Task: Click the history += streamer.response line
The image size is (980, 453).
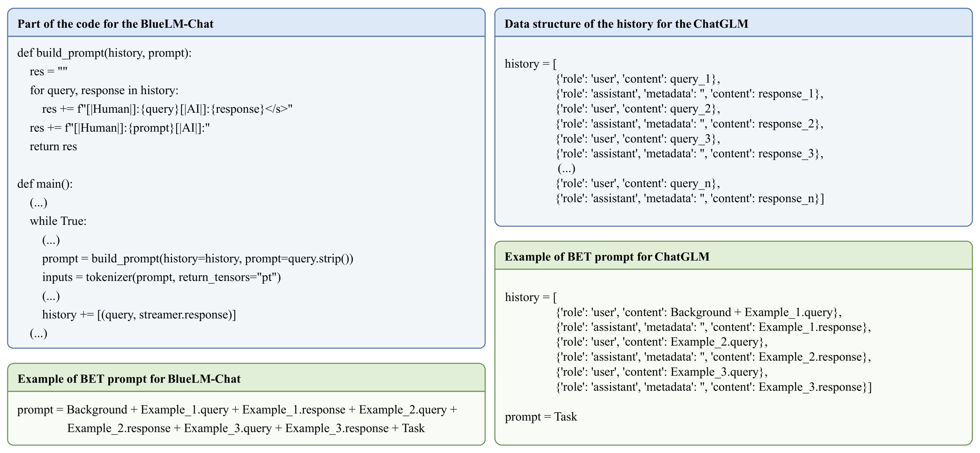Action: [139, 315]
